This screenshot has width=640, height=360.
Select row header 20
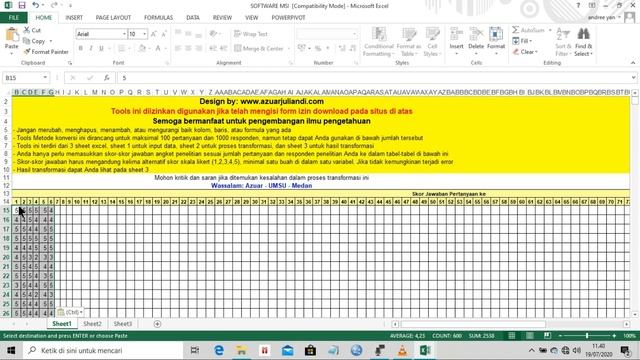[x=6, y=257]
